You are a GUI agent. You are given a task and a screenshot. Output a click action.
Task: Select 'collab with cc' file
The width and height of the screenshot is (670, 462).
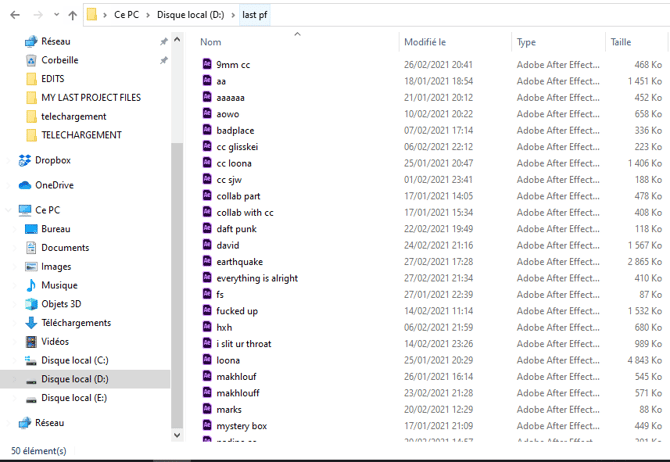(x=245, y=212)
